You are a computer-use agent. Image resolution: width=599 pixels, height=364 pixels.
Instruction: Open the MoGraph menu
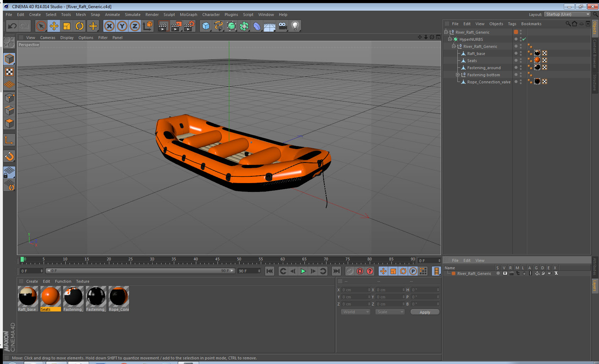[188, 15]
